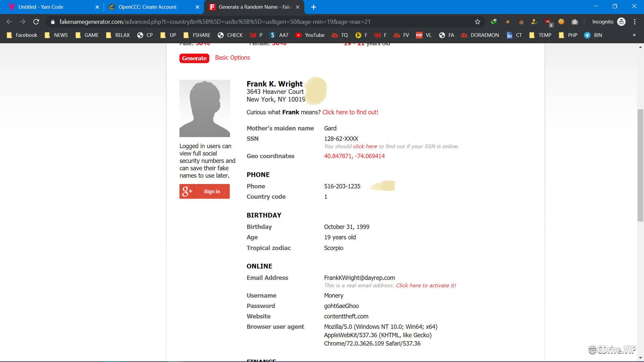Click the back navigation arrow
The width and height of the screenshot is (644, 362).
(x=9, y=22)
